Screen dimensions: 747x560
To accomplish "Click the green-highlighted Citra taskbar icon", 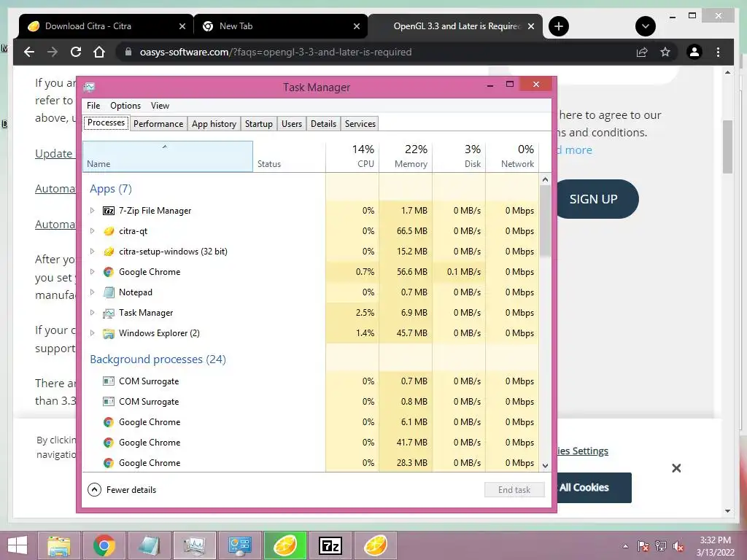I will (285, 545).
